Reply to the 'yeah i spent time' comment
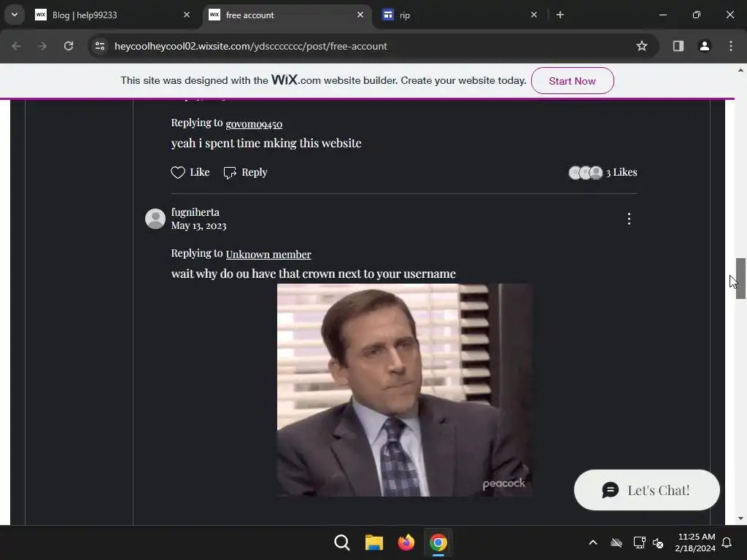Image resolution: width=747 pixels, height=560 pixels. (245, 172)
